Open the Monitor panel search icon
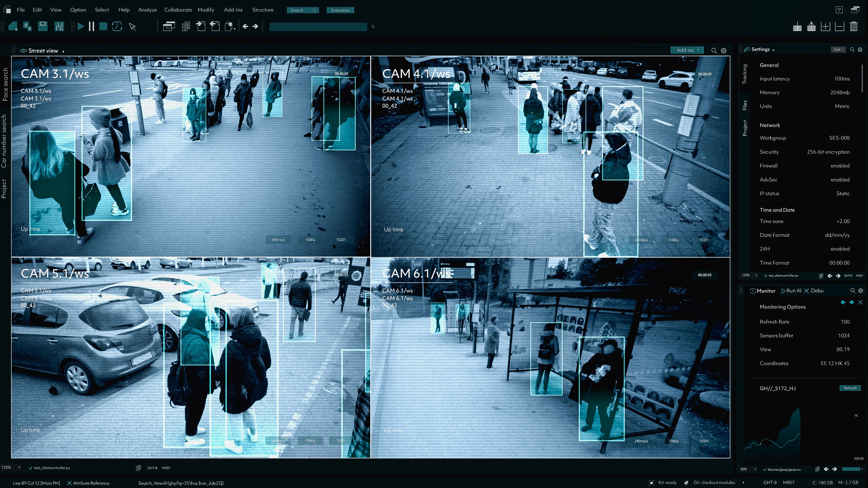The image size is (868, 488). pos(852,291)
